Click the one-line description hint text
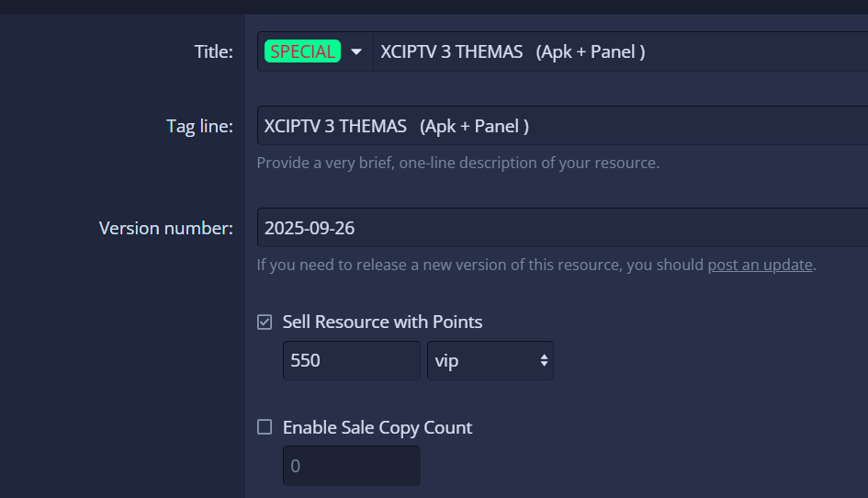 (457, 163)
